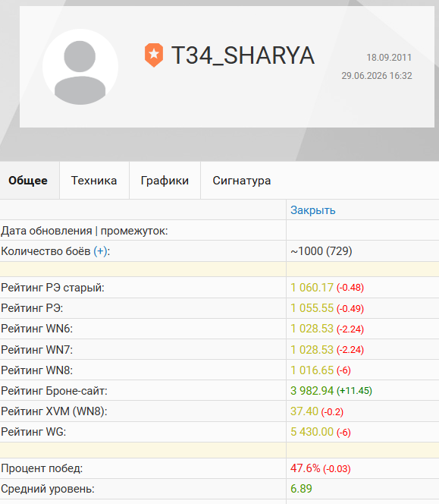Click the player name T34_SHARYA
Screen dimensions: 439x504
(243, 55)
